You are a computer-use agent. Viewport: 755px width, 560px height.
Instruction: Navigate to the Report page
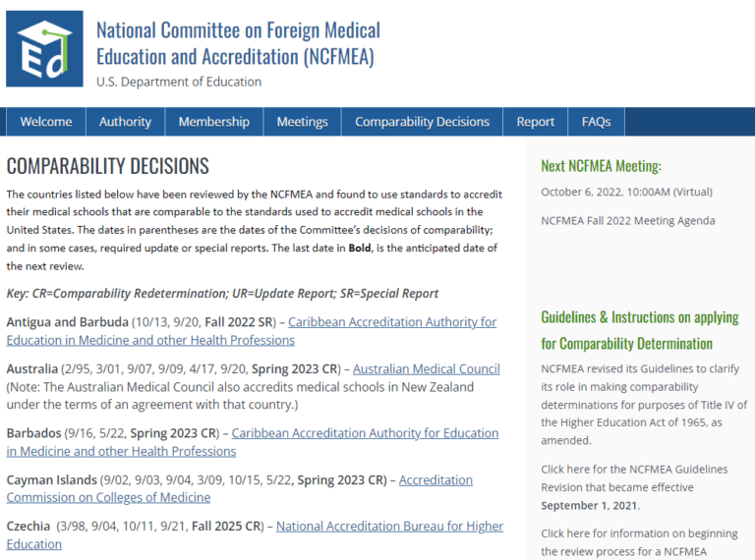[535, 122]
